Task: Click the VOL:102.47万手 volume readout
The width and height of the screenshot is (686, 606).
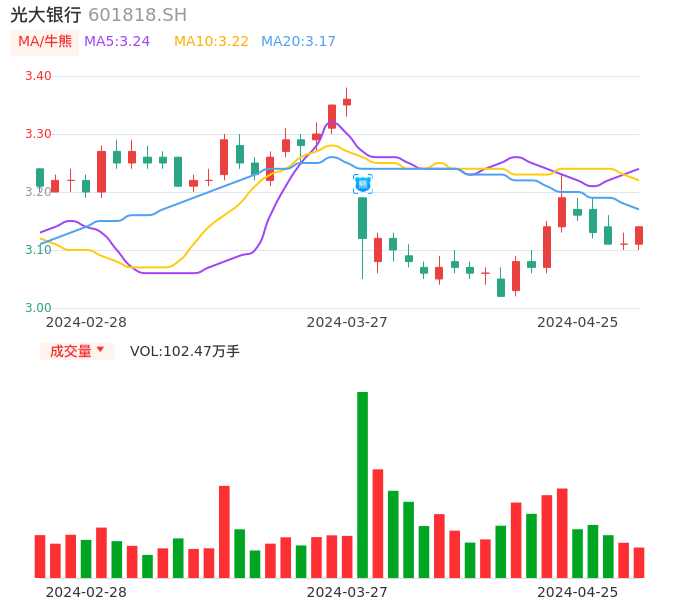Action: tap(185, 351)
